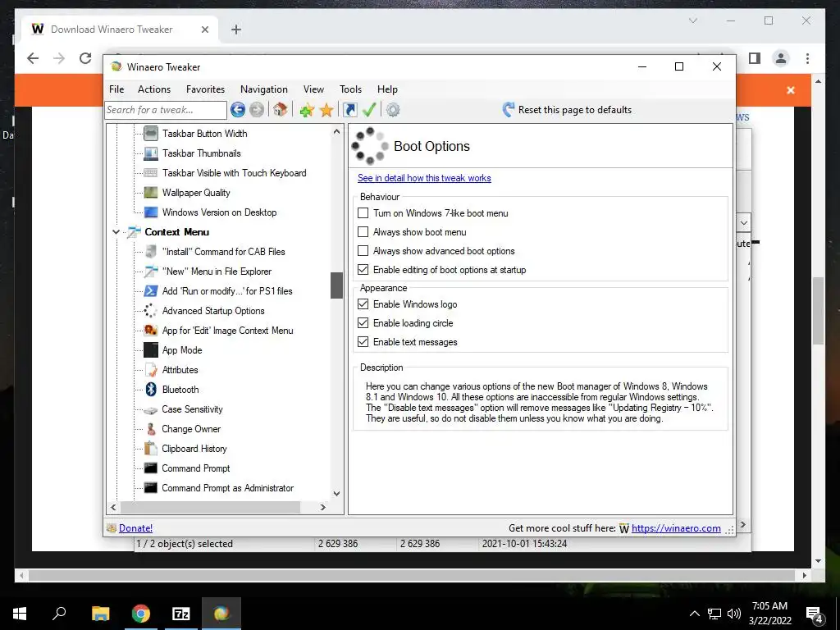Collapse the Context Menu tree section
This screenshot has width=840, height=630.
[116, 232]
